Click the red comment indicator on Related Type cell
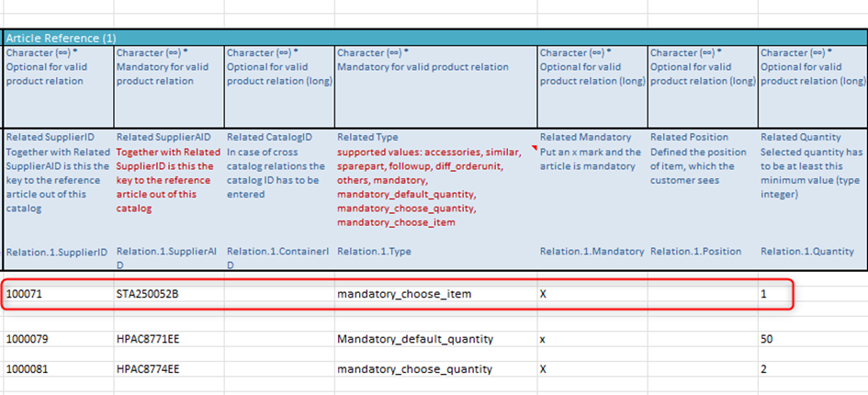The image size is (868, 395). tap(533, 133)
